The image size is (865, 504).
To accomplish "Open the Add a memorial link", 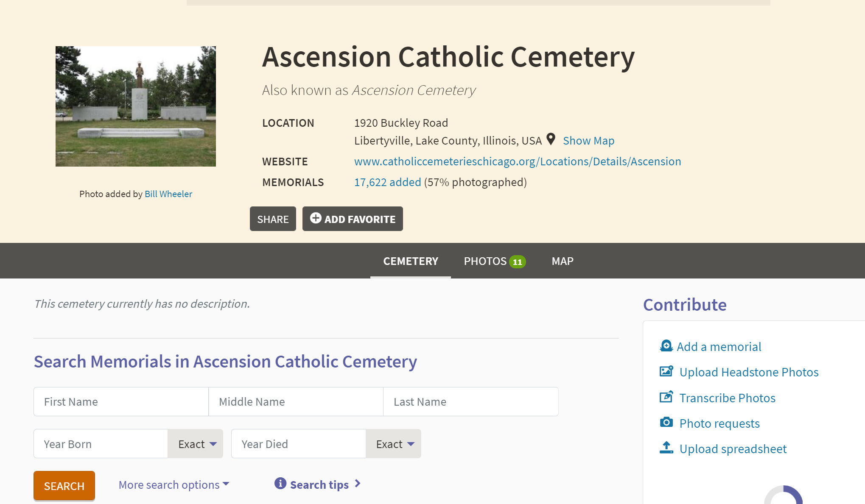I will (x=719, y=347).
